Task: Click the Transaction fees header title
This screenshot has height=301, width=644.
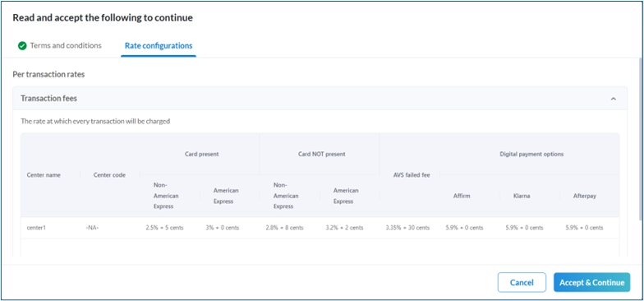Action: click(49, 99)
